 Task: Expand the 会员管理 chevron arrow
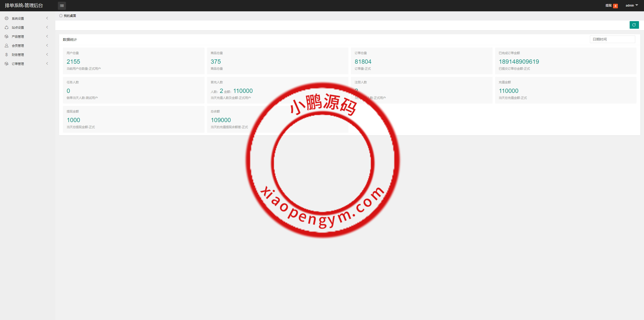[47, 45]
